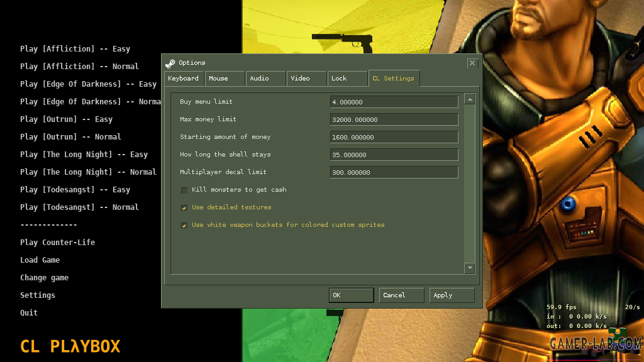644x362 pixels.
Task: Click the scrollbar up arrow
Action: pyautogui.click(x=469, y=99)
